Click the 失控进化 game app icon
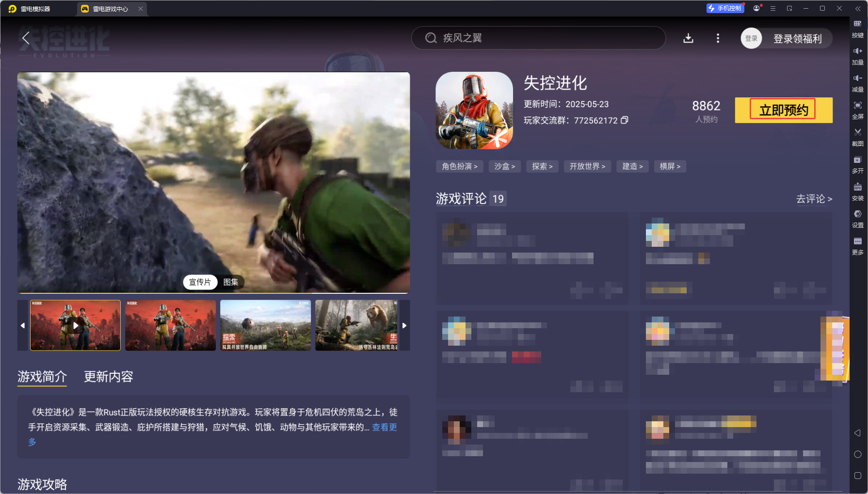 [x=474, y=111]
